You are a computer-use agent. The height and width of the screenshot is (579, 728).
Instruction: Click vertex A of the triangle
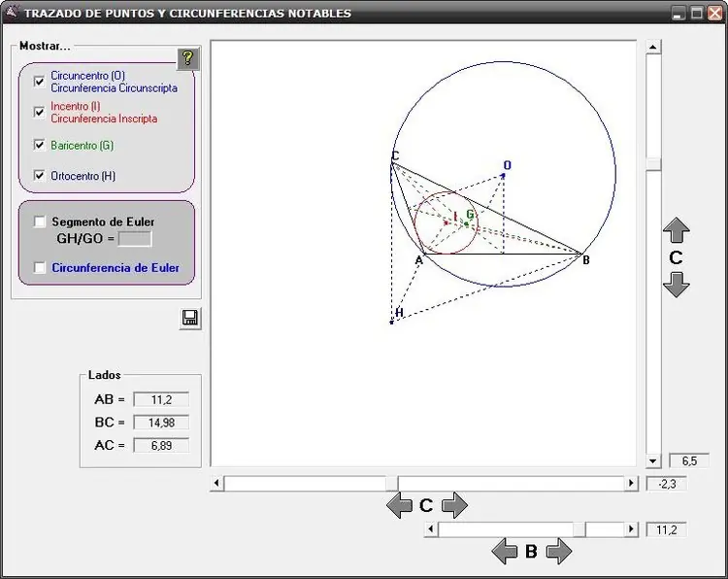pos(423,254)
